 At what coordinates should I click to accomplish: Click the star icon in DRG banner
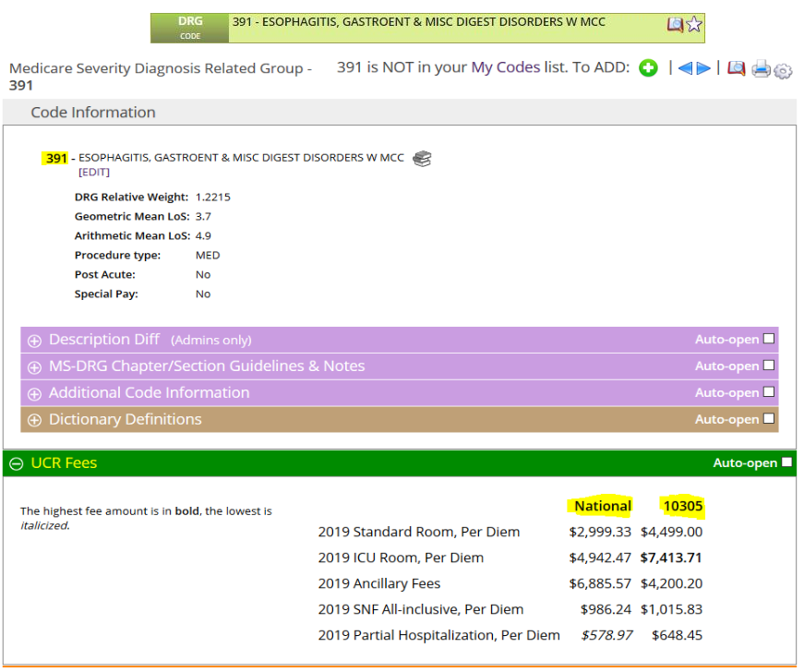[694, 25]
